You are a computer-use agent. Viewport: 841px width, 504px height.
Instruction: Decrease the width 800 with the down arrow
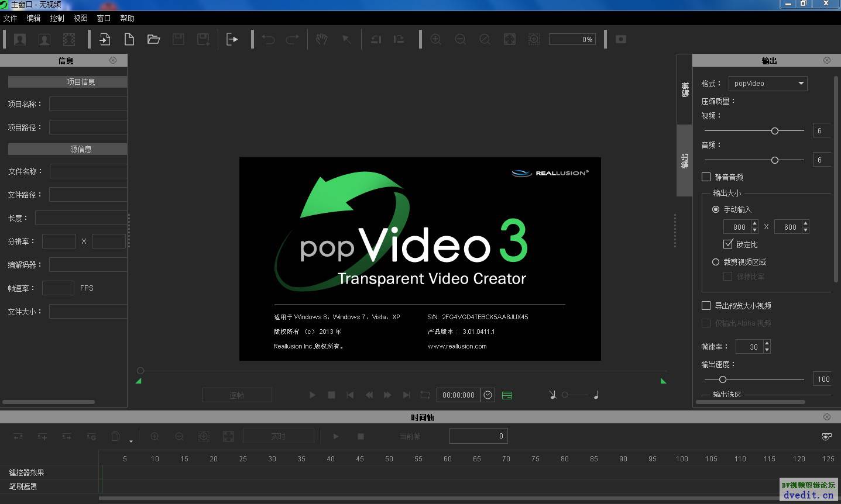tap(754, 230)
